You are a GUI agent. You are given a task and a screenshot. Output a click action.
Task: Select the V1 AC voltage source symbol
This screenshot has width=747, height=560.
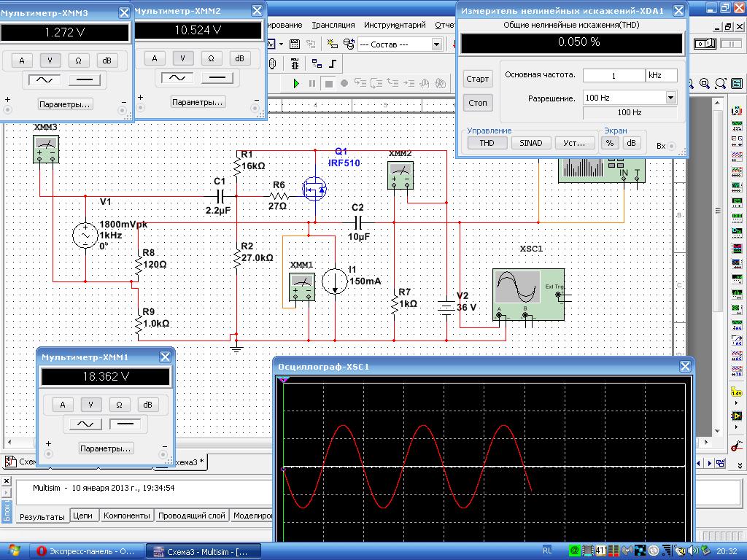(x=85, y=236)
